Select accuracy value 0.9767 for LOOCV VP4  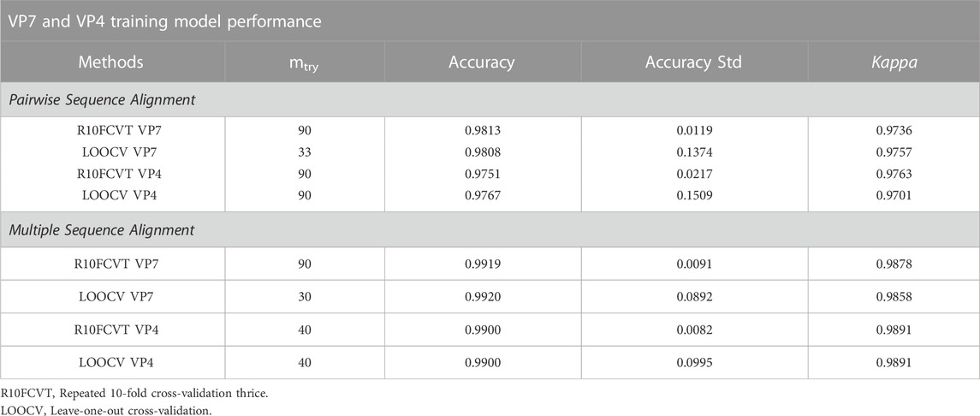pyautogui.click(x=482, y=195)
